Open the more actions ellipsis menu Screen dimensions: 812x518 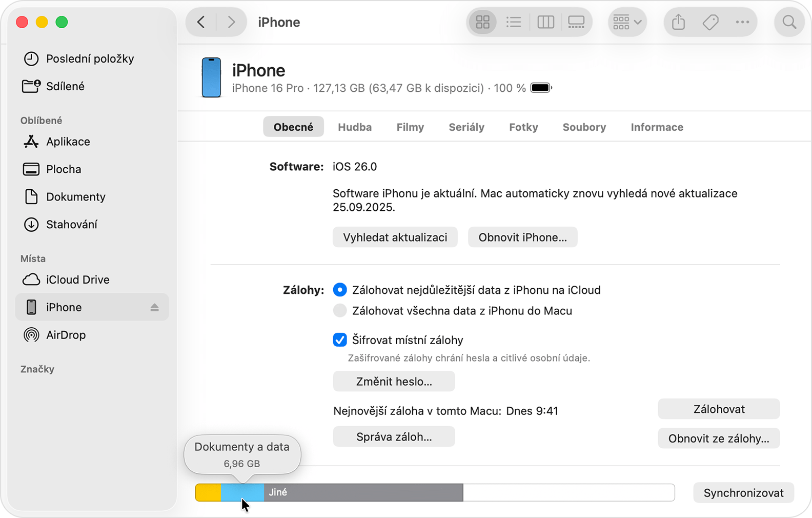click(x=742, y=22)
